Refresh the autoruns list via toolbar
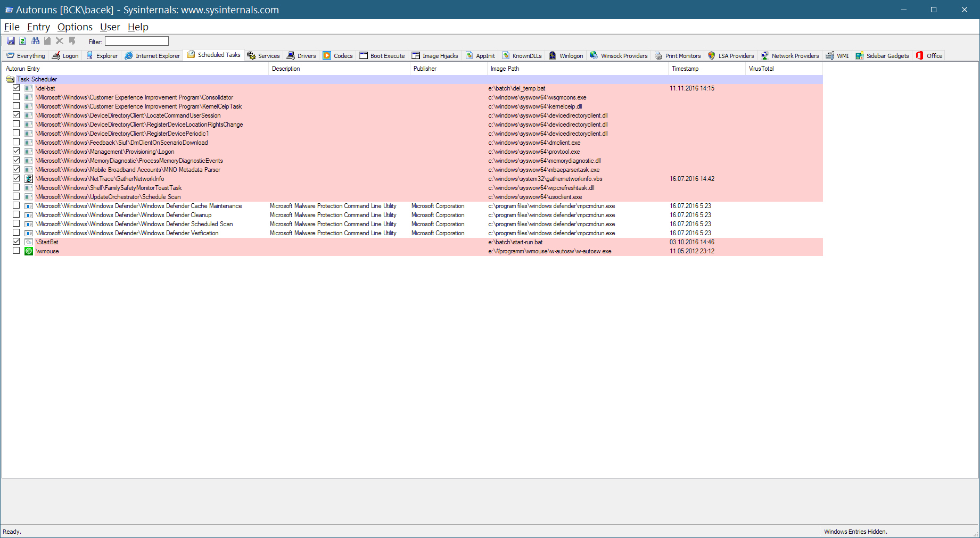Image resolution: width=980 pixels, height=538 pixels. click(23, 41)
